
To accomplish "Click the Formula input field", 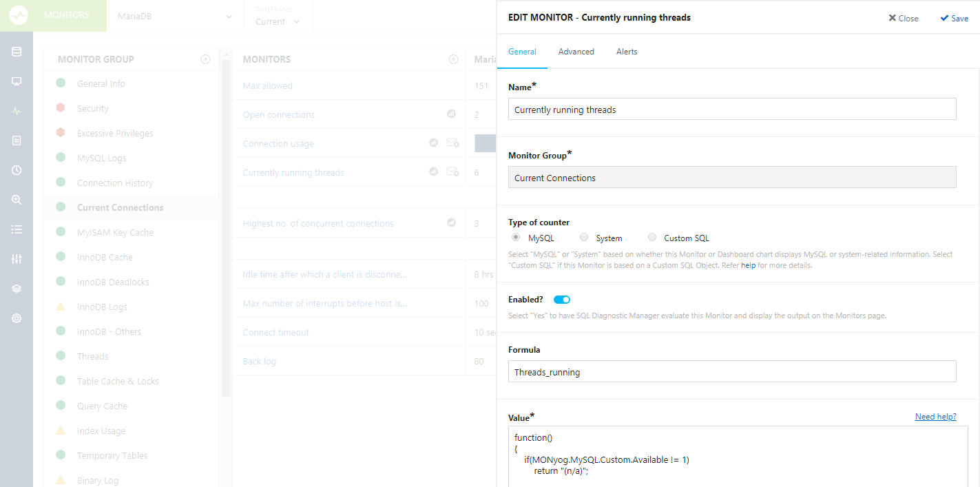I will (732, 372).
